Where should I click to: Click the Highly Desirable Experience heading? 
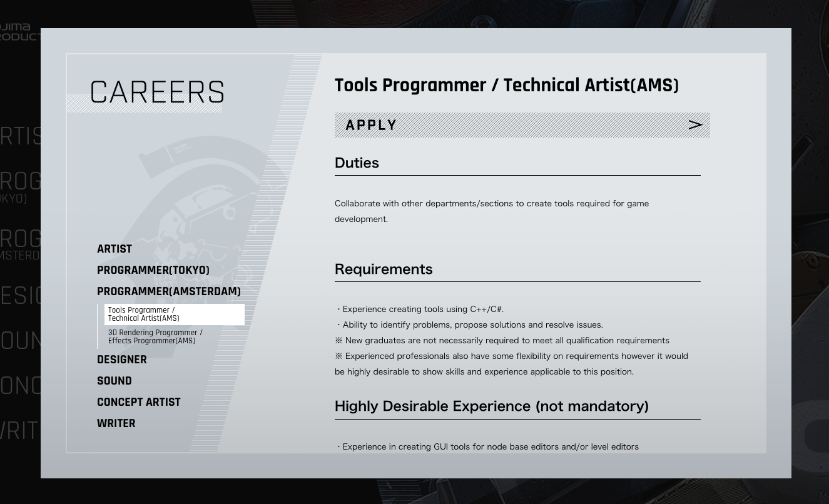(x=491, y=406)
